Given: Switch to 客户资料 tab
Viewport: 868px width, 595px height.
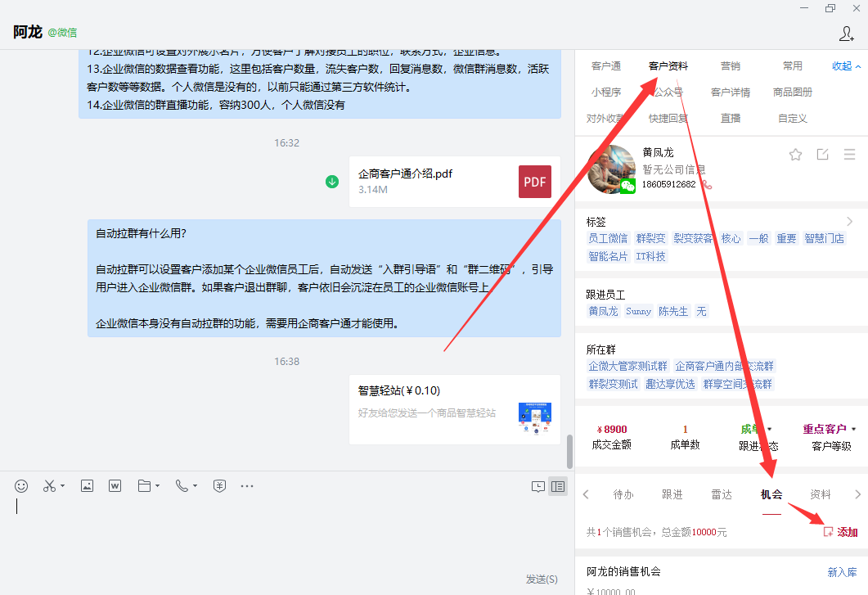Looking at the screenshot, I should coord(668,66).
